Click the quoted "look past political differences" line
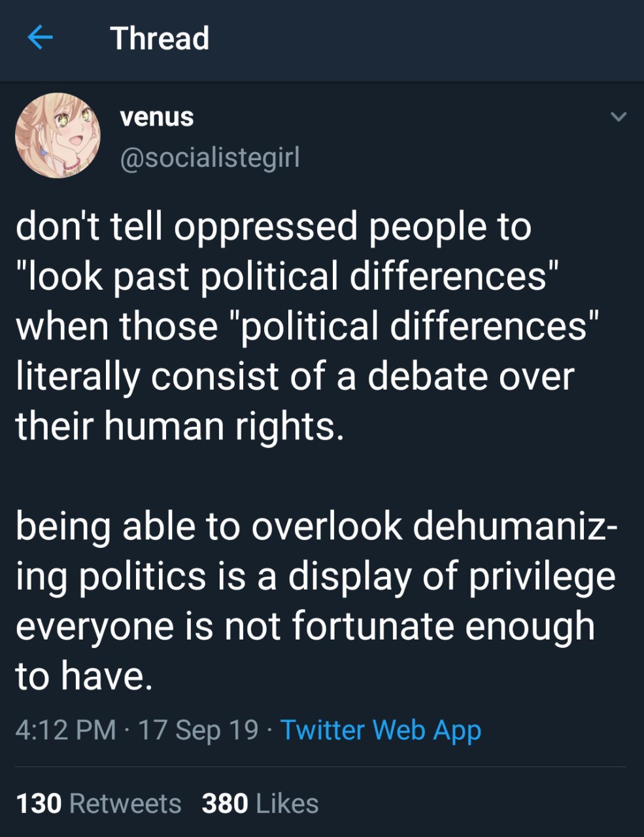The height and width of the screenshot is (837, 644). click(x=288, y=275)
